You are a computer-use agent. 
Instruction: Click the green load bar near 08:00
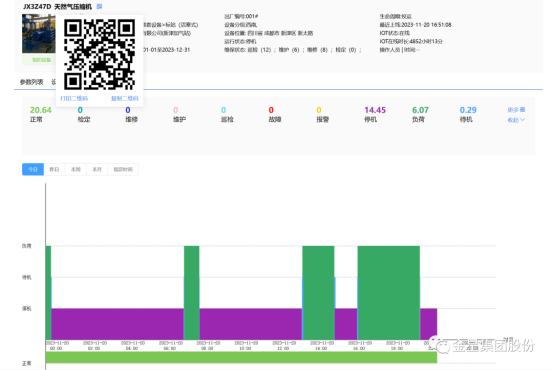click(x=192, y=293)
